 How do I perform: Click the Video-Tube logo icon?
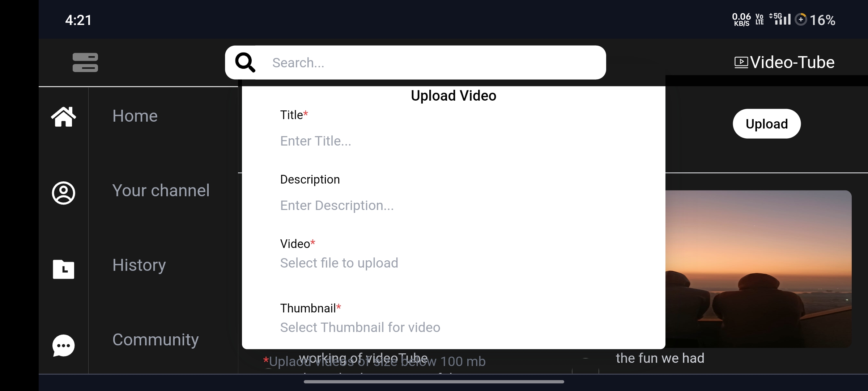coord(741,62)
